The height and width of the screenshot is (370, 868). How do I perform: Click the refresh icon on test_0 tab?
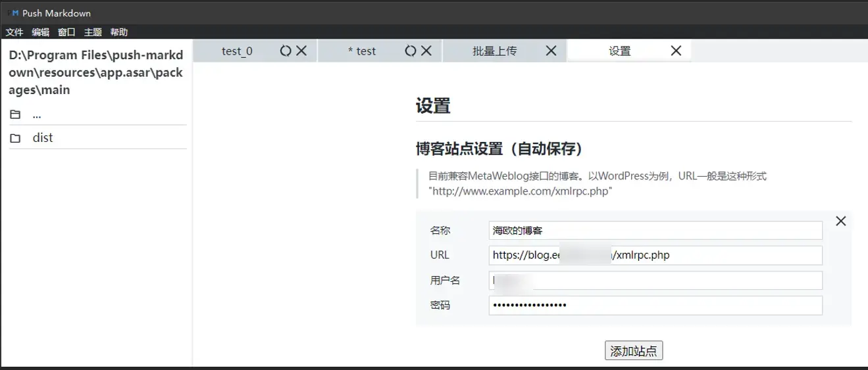[x=285, y=51]
